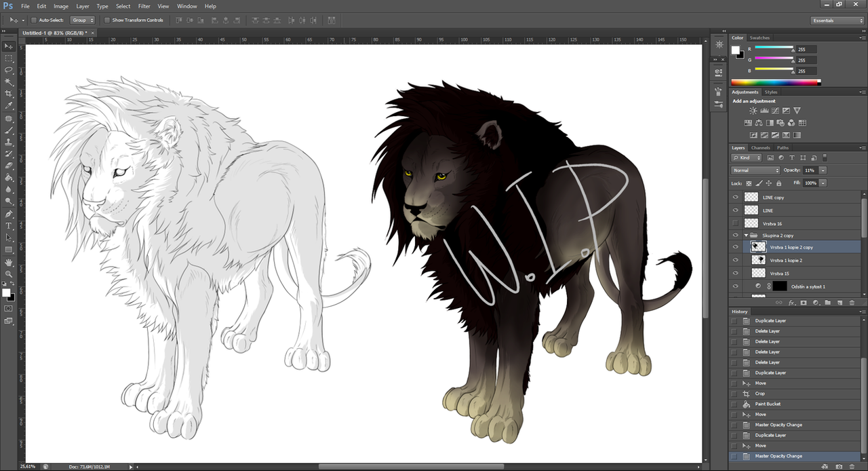Open the Essentials workspace dropdown
The width and height of the screenshot is (868, 471).
click(x=837, y=20)
